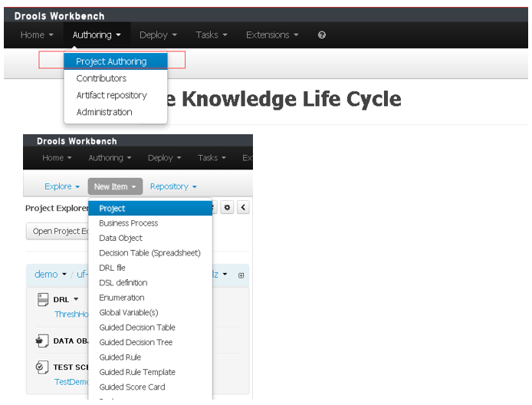The height and width of the screenshot is (405, 532).
Task: Select Enumeration entry
Action: pos(150,298)
